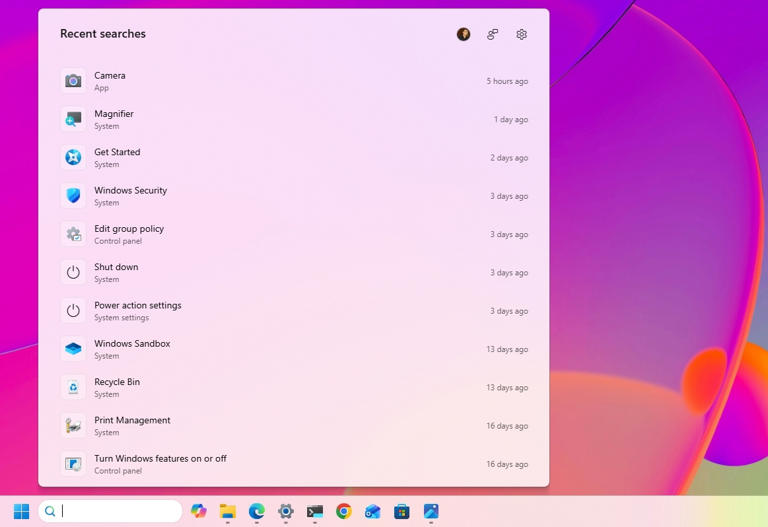Open Outlook from the taskbar
The width and height of the screenshot is (768, 527).
tap(373, 511)
